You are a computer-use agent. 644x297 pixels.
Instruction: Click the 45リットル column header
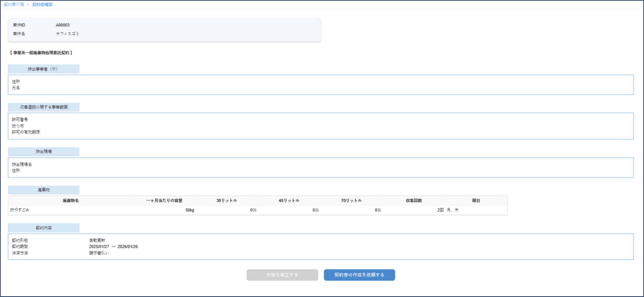289,200
